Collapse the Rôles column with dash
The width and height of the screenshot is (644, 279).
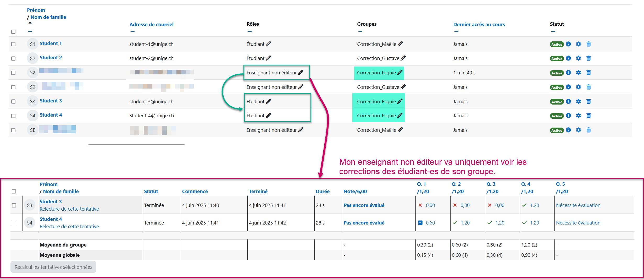tap(250, 31)
